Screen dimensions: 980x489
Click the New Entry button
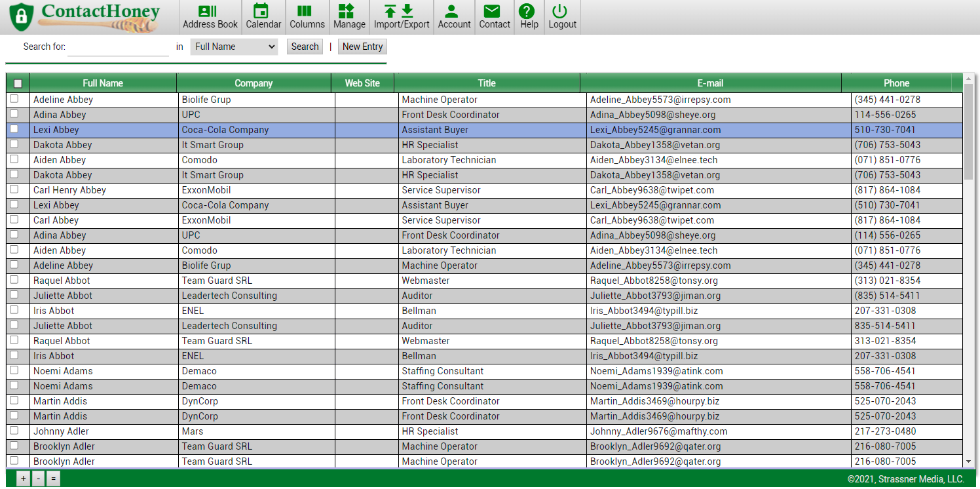(x=362, y=47)
